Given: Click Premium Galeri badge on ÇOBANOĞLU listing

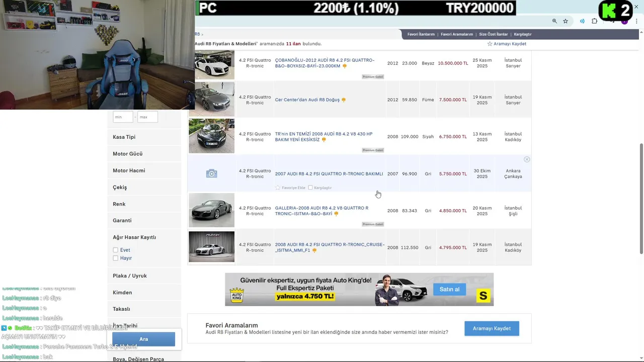Looking at the screenshot, I should 373,77.
